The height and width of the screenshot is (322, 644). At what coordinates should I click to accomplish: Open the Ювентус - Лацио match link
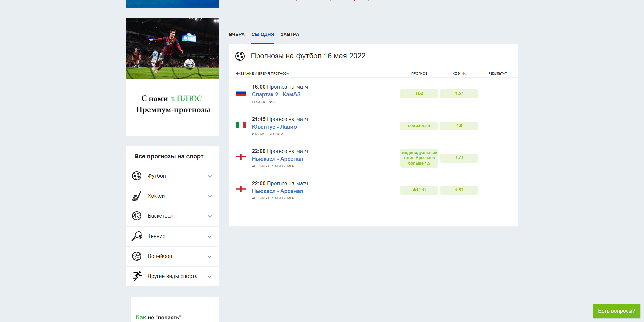(x=274, y=127)
